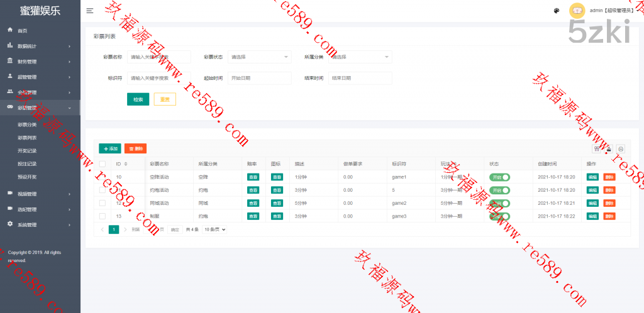
Task: Focus the 彩票名称 keyword input
Action: pyautogui.click(x=159, y=57)
